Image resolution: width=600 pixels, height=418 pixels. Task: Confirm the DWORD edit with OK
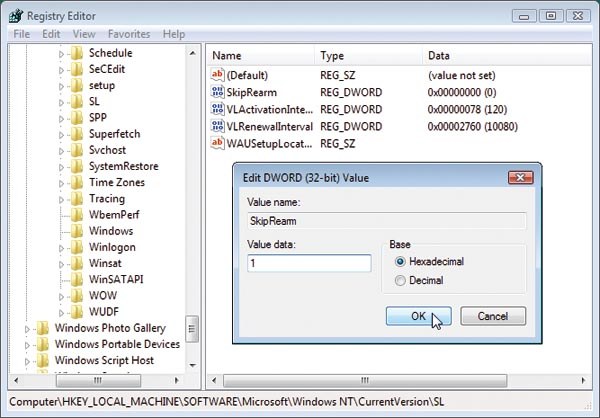[417, 316]
